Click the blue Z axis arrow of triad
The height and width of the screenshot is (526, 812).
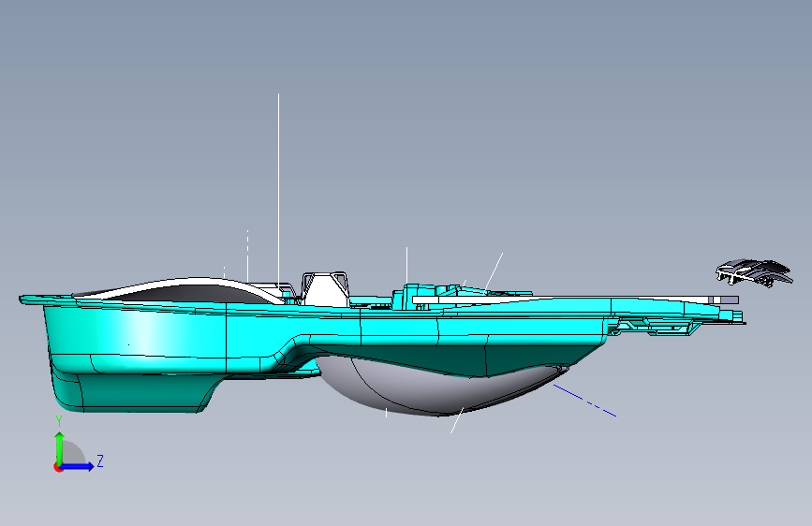pos(78,466)
